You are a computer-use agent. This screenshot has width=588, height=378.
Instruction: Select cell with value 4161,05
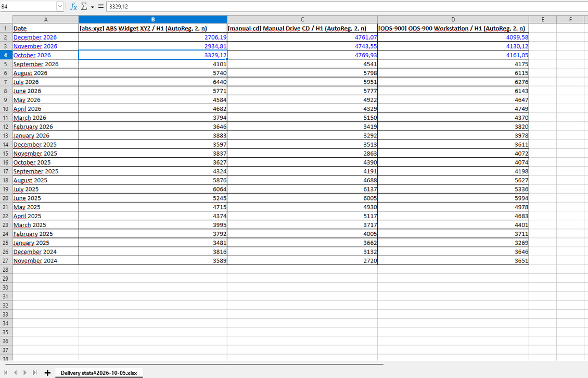coord(453,55)
